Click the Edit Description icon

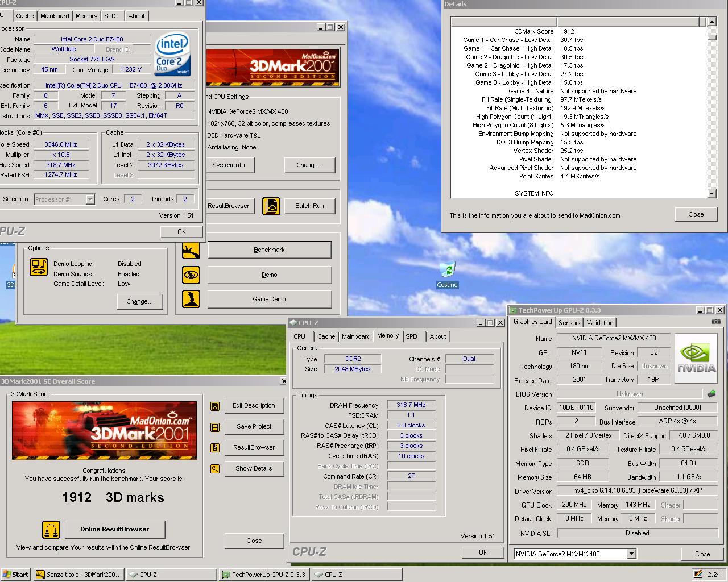[x=215, y=406]
